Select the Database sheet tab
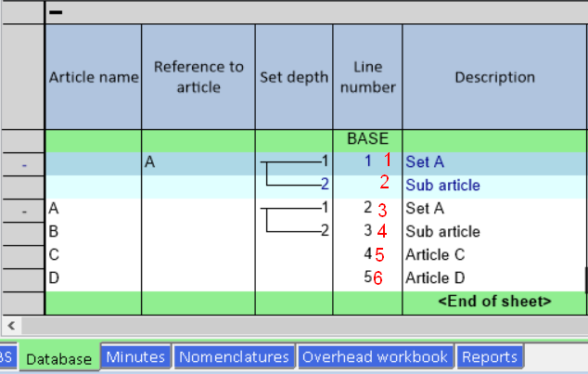Viewport: 588px width, 374px height. pyautogui.click(x=59, y=358)
